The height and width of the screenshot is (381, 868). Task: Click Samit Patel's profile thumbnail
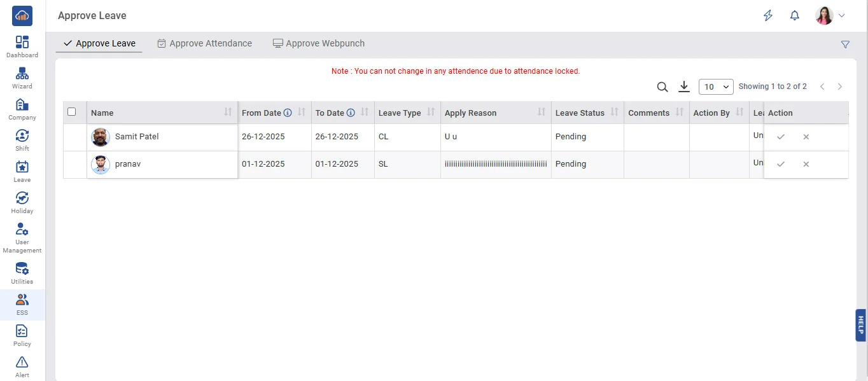pos(101,137)
